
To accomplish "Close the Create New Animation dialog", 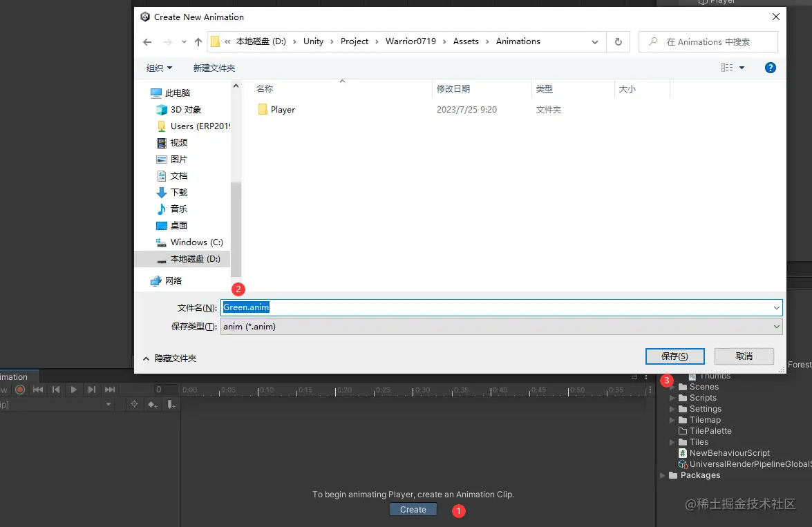I will [776, 17].
